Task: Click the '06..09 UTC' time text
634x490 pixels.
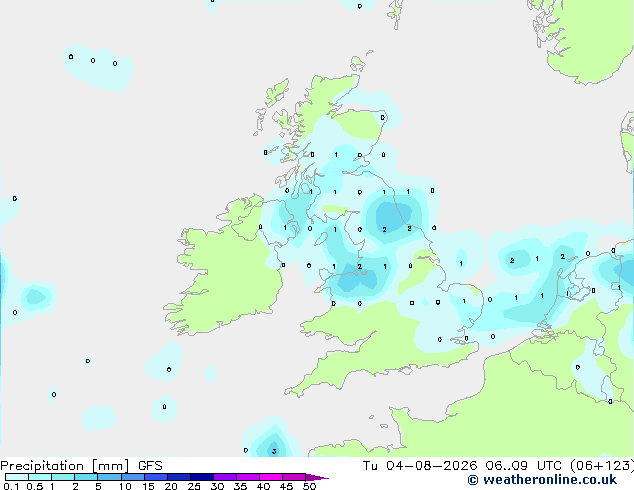Action: click(524, 466)
